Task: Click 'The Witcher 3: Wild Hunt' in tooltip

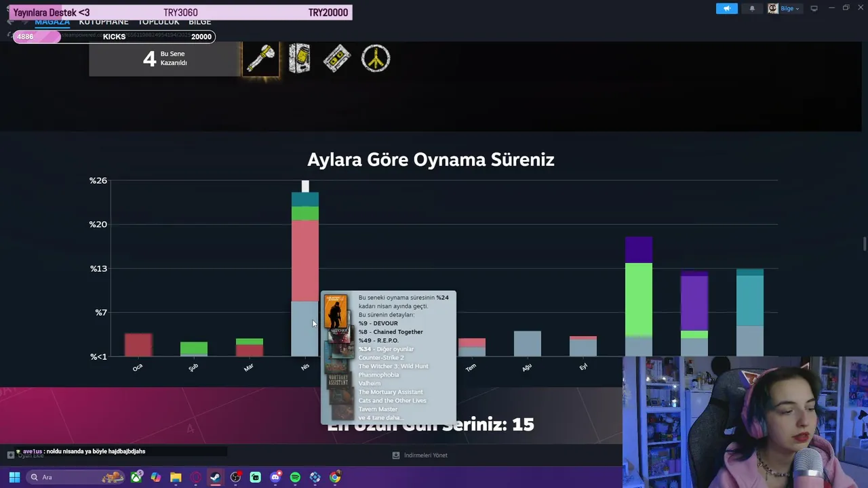Action: [393, 367]
